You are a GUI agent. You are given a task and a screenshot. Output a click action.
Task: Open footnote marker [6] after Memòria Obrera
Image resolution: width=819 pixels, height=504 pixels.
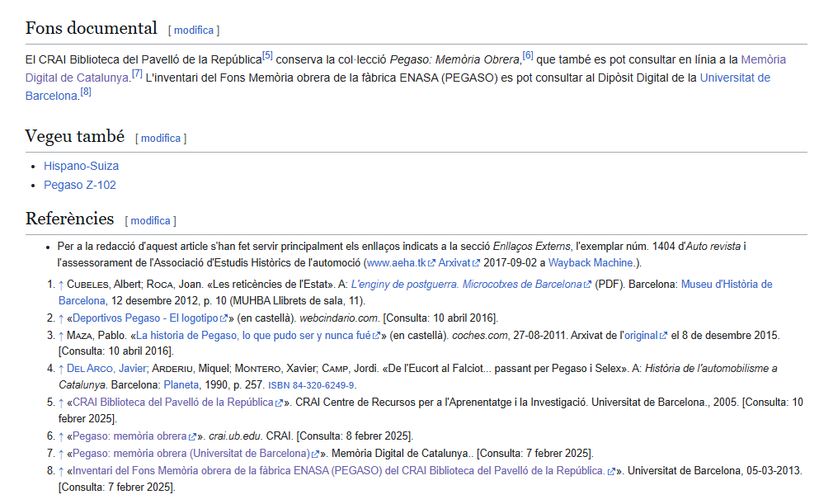coord(528,56)
